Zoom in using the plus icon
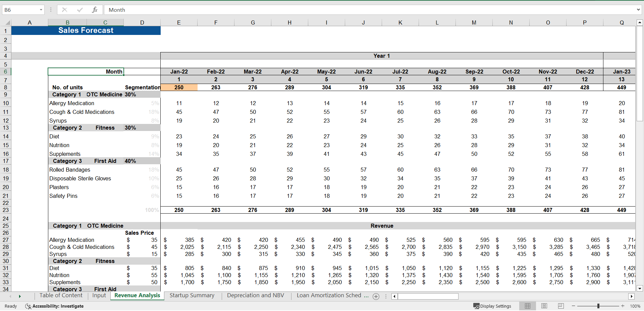The height and width of the screenshot is (311, 644). (x=623, y=306)
